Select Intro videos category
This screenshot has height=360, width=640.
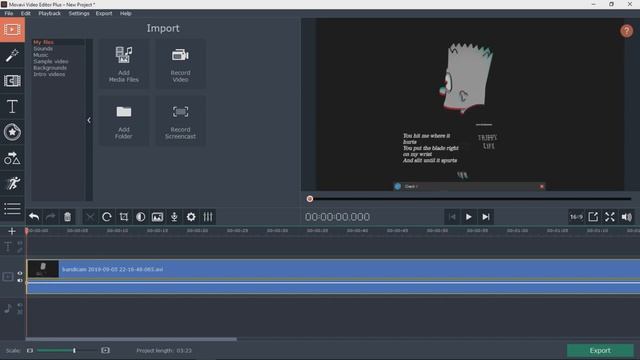tap(49, 74)
